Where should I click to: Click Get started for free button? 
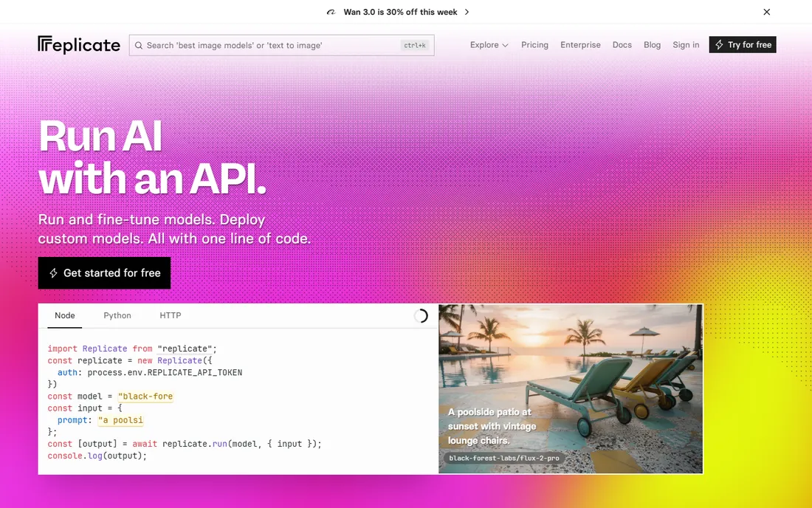point(104,273)
